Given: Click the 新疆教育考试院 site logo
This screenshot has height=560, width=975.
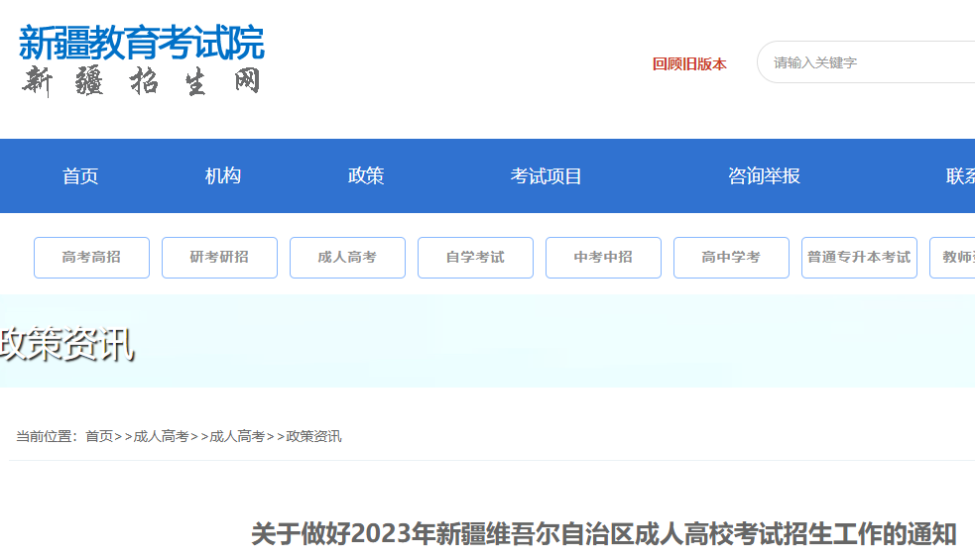Looking at the screenshot, I should tap(142, 43).
